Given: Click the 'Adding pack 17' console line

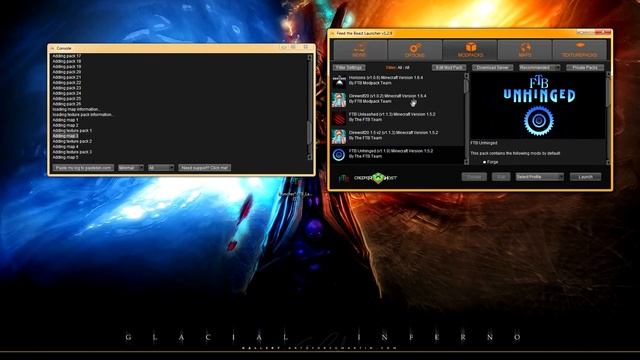Looking at the screenshot, I should pos(67,56).
